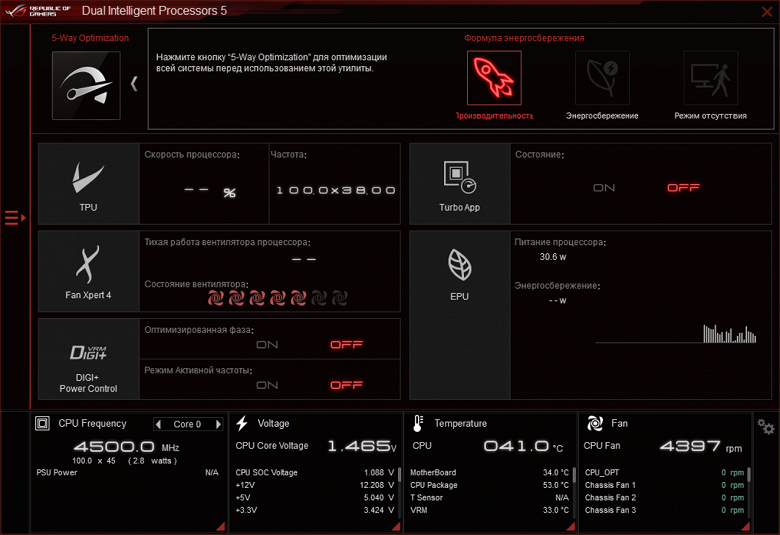780x535 pixels.
Task: Click the first red fan status icon
Action: point(215,298)
